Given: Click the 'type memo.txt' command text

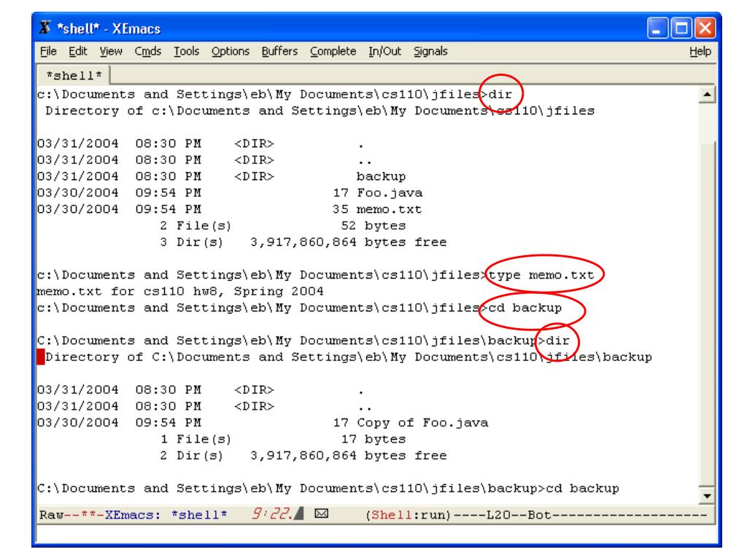Looking at the screenshot, I should coord(541,275).
